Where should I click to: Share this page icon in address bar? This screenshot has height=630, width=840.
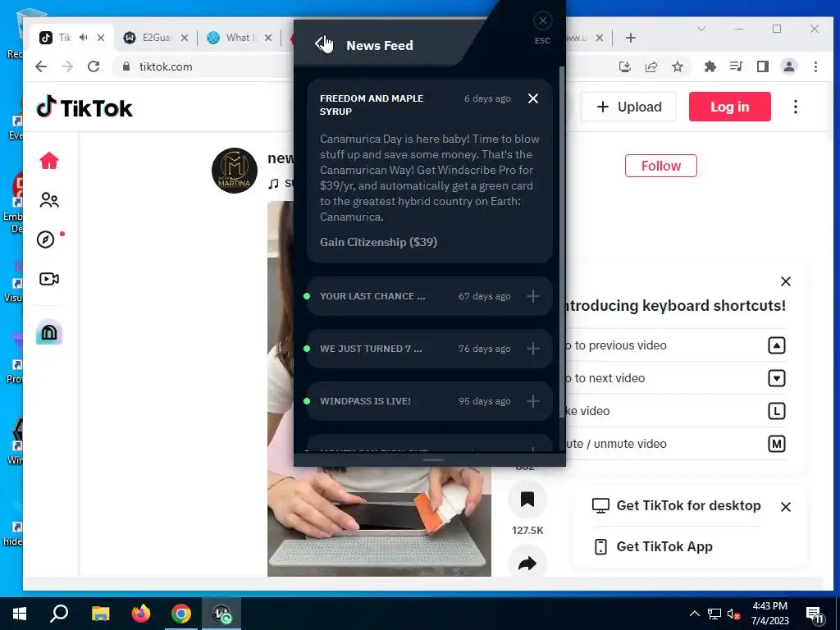pyautogui.click(x=651, y=66)
